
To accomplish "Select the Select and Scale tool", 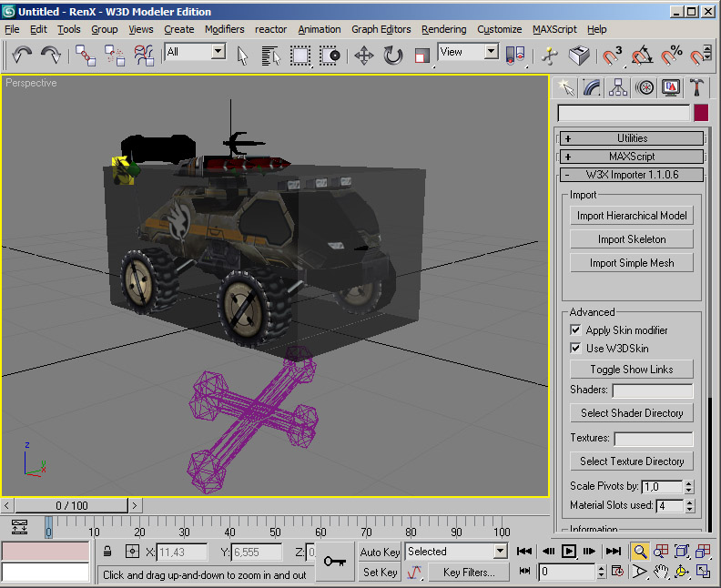I will tap(422, 56).
